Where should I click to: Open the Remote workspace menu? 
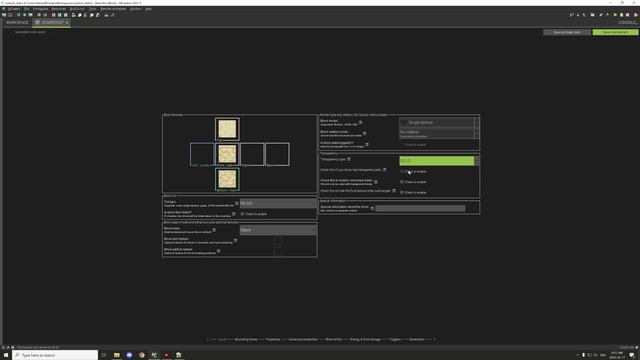(113, 9)
